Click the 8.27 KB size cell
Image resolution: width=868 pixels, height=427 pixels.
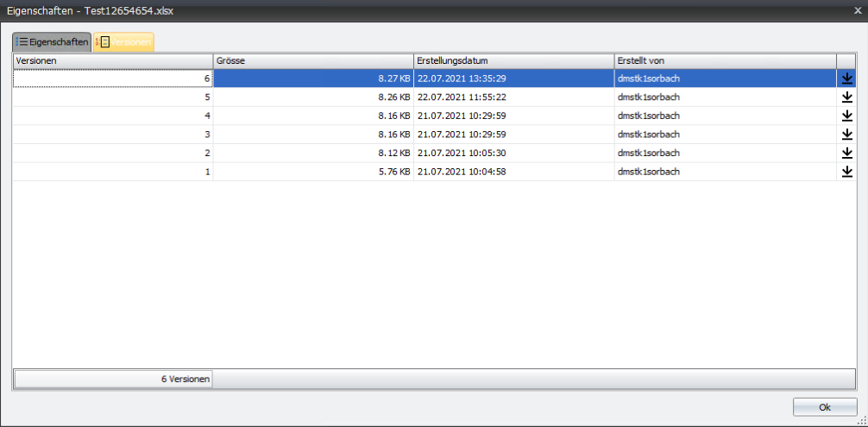(313, 78)
